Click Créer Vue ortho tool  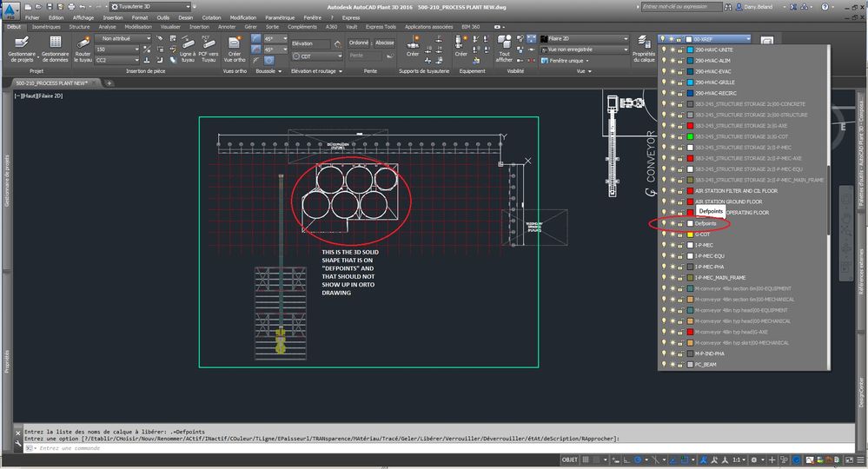tap(235, 49)
